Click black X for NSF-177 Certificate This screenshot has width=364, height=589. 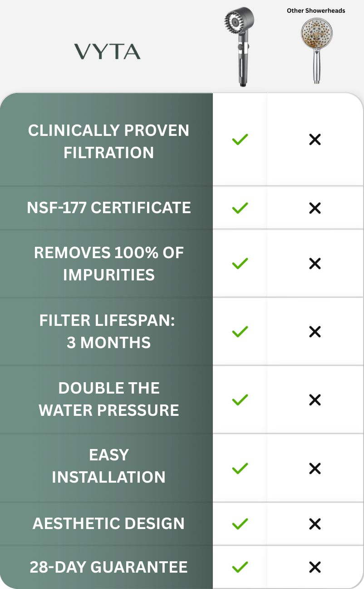[x=315, y=208]
